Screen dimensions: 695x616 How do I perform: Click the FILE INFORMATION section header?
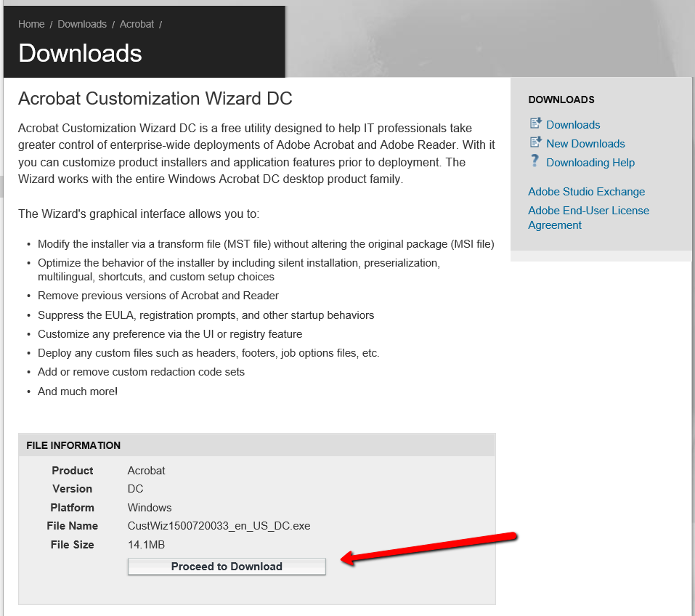(x=73, y=445)
